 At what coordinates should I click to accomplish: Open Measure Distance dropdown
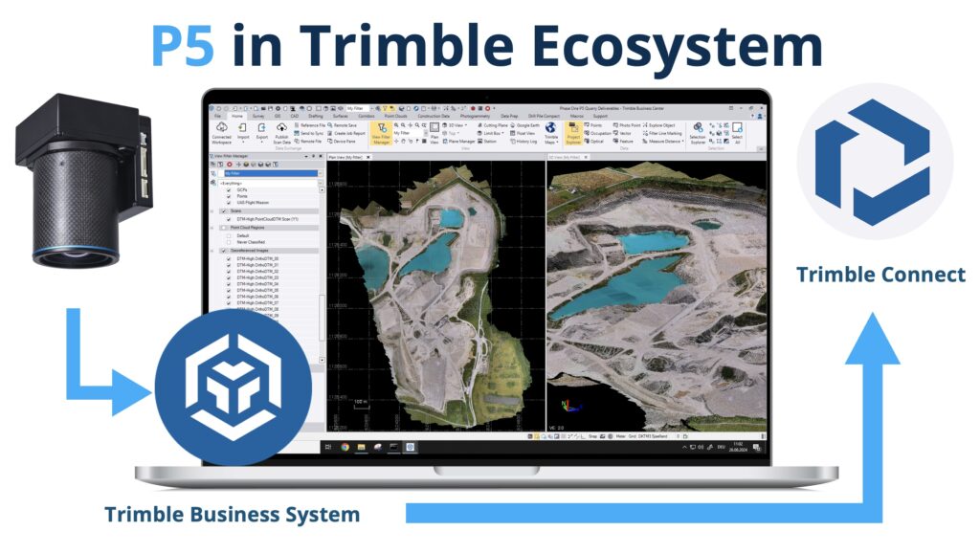click(x=664, y=142)
